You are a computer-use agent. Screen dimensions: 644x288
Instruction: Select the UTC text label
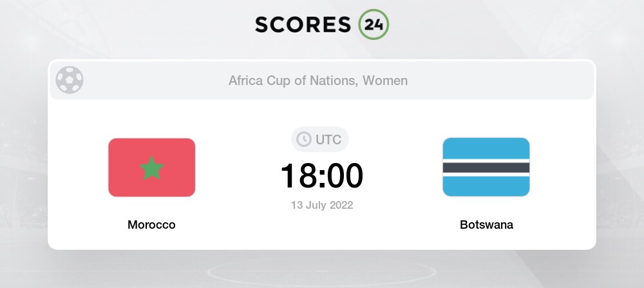(x=328, y=139)
